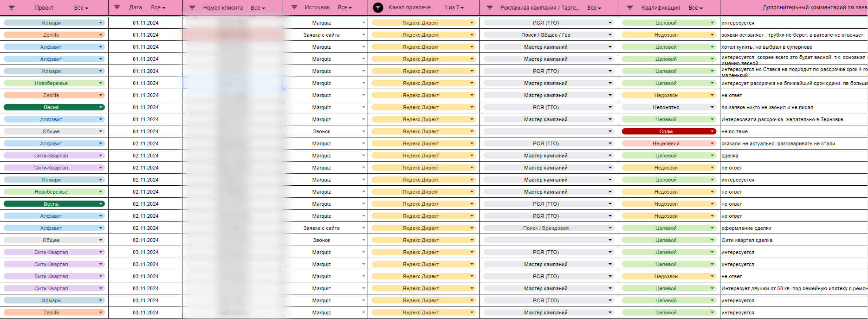Click the active black filter icon for Канал привлечения

click(378, 8)
